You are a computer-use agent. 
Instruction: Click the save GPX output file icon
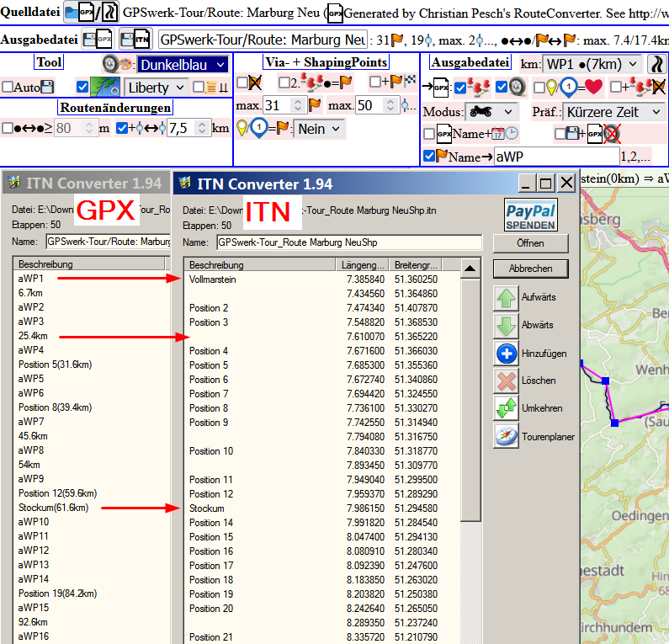click(98, 40)
